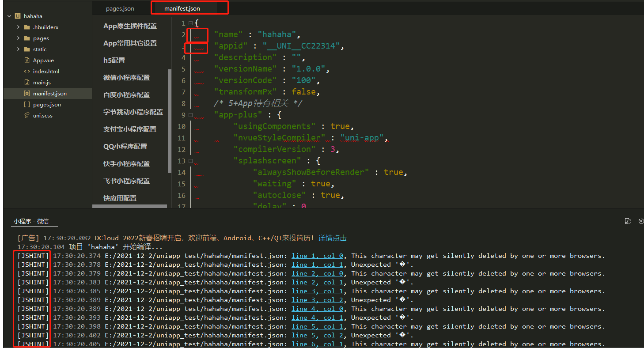The height and width of the screenshot is (348, 644).
Task: Open 支付宝小程序配置 settings section
Action: (130, 129)
